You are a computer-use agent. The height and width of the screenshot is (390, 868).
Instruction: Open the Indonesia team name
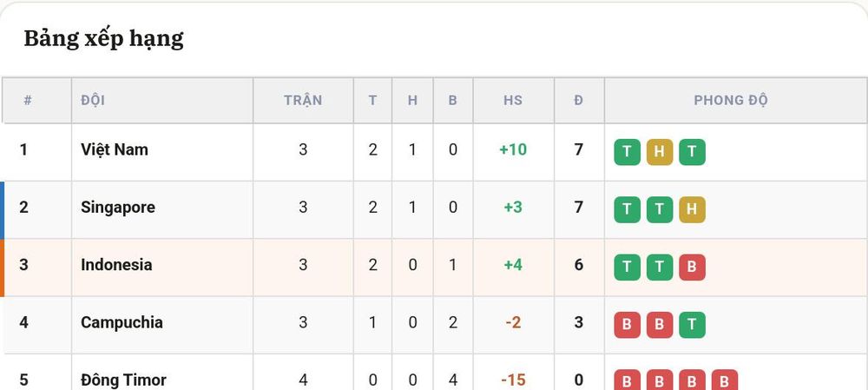tap(116, 265)
